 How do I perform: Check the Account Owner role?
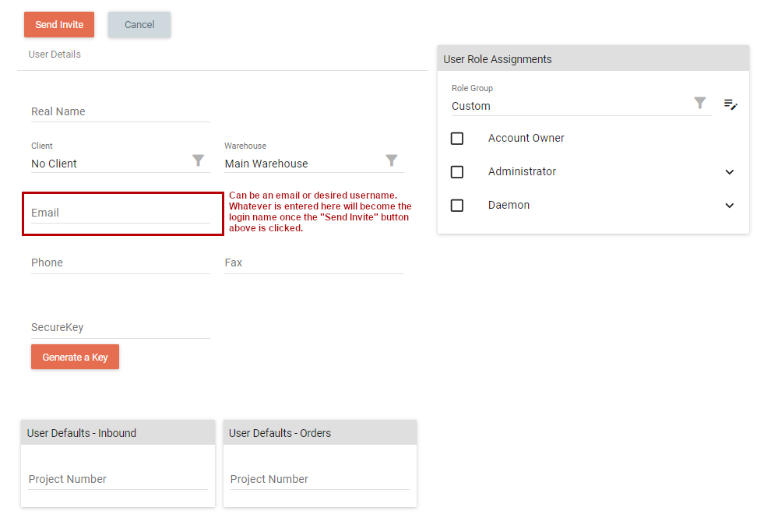(457, 139)
